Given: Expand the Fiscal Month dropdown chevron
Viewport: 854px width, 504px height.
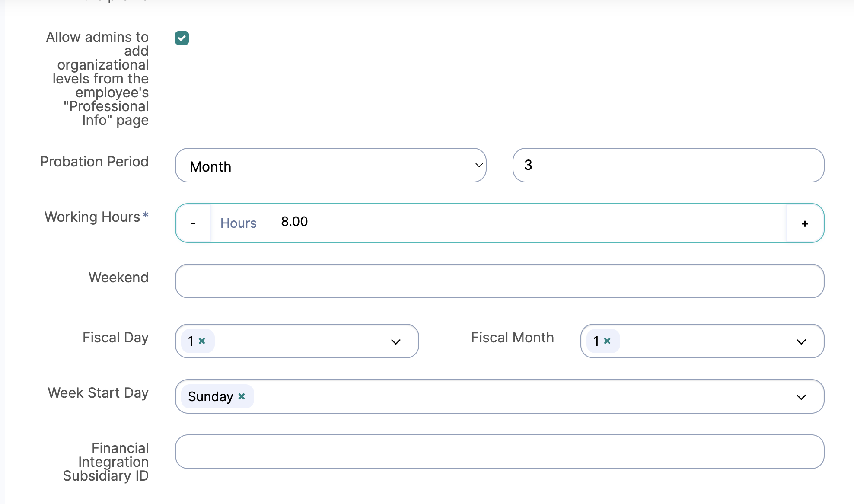Looking at the screenshot, I should tap(801, 342).
